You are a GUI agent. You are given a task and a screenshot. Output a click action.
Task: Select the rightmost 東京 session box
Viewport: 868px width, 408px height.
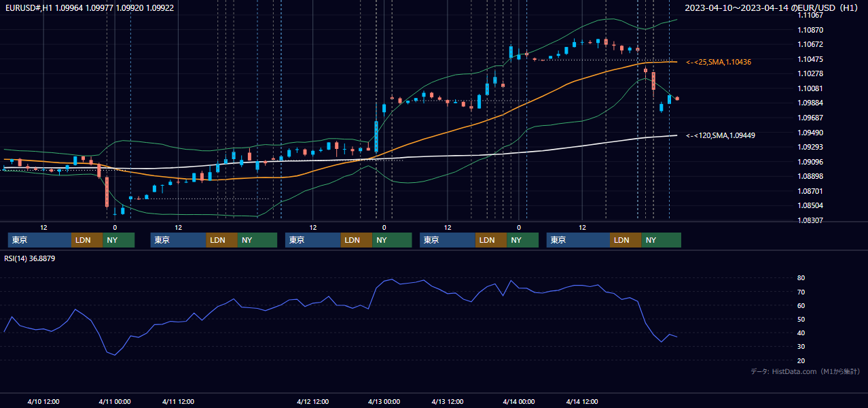[x=578, y=240]
